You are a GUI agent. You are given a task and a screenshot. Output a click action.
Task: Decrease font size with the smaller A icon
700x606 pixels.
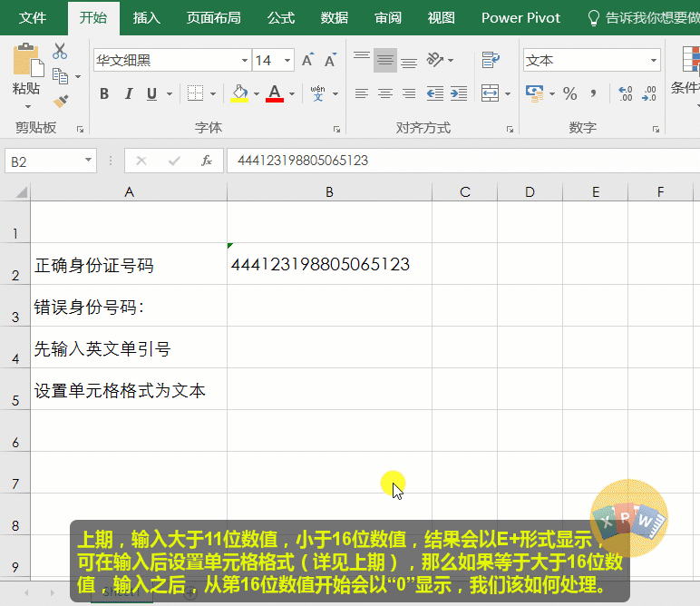coord(330,60)
